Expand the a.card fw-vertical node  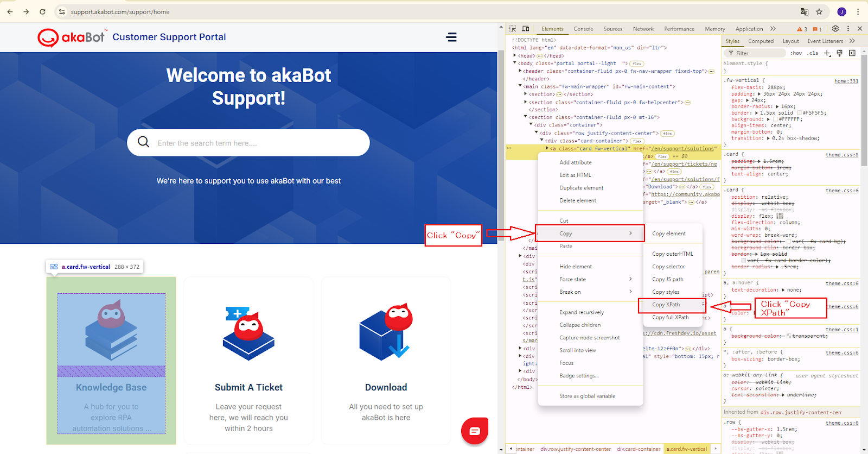[547, 148]
